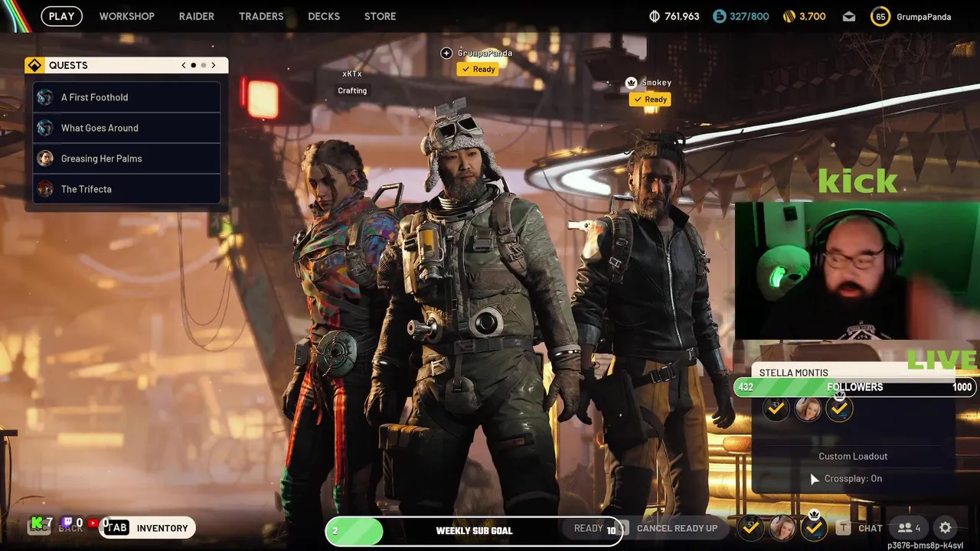Click crowned checkmark avatar in Stella Montis panel
Image resolution: width=980 pixels, height=551 pixels.
[x=839, y=409]
